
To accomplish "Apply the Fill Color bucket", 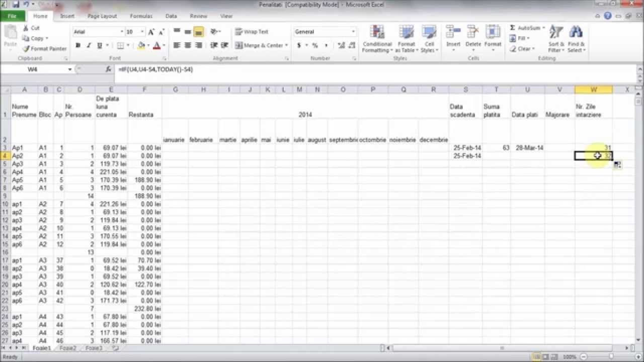I will click(x=141, y=45).
